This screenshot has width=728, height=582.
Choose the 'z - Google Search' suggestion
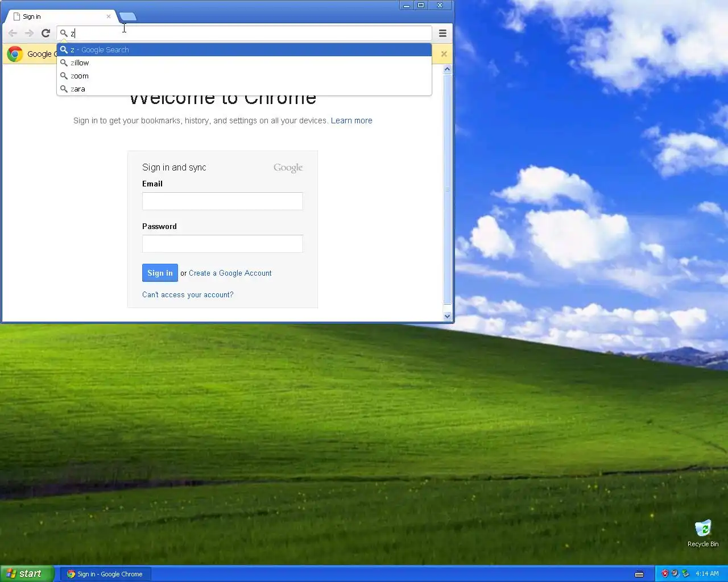[x=245, y=49]
